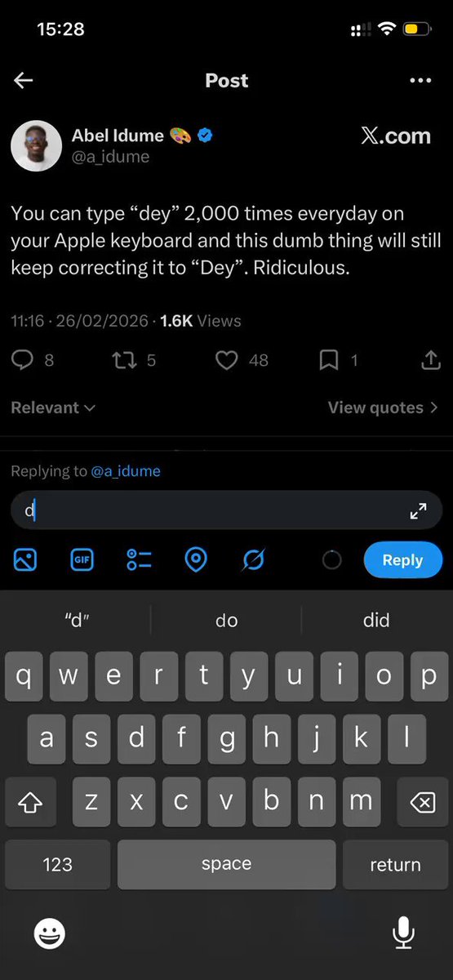Select the "did" keyboard suggestion
The width and height of the screenshot is (453, 980).
tap(376, 621)
